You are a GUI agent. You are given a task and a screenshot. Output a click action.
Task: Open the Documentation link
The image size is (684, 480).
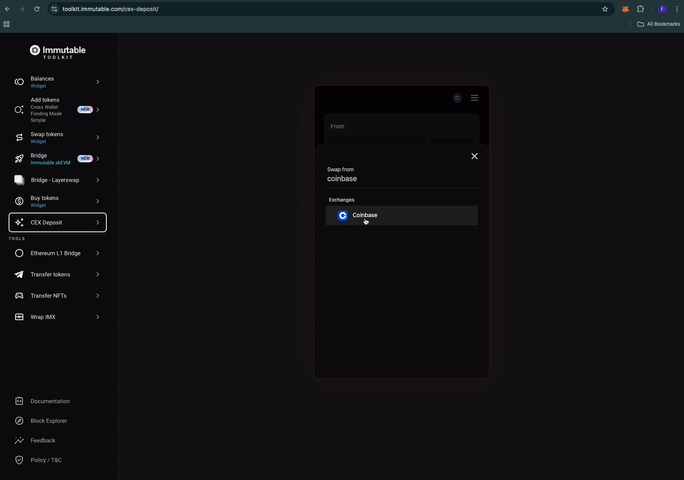[x=50, y=401]
